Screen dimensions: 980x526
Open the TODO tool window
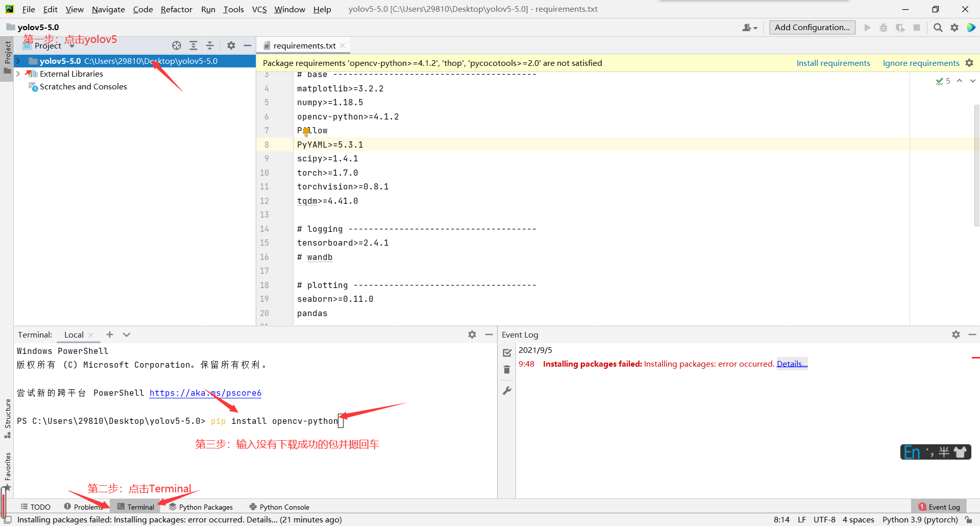point(36,507)
